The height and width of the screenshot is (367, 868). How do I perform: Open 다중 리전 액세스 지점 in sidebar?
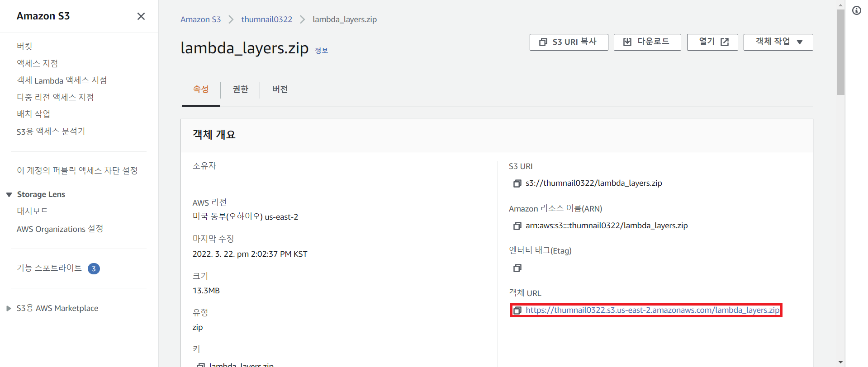[x=55, y=97]
